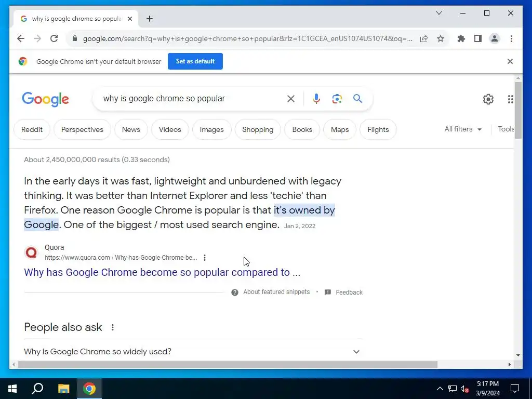The width and height of the screenshot is (532, 399).
Task: Switch to Videos results
Action: click(170, 129)
